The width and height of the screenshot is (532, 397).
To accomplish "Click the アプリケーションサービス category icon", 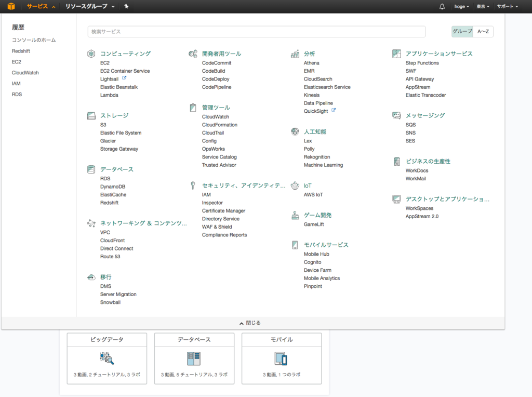I will point(396,54).
